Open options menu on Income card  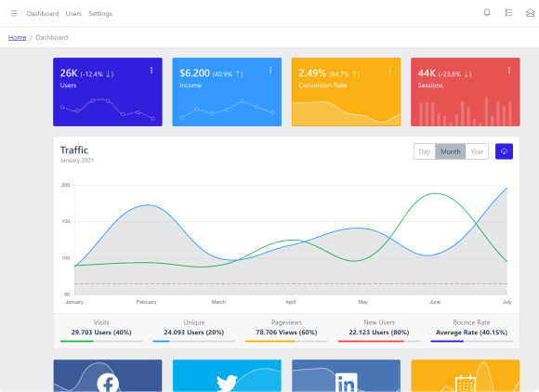(270, 70)
